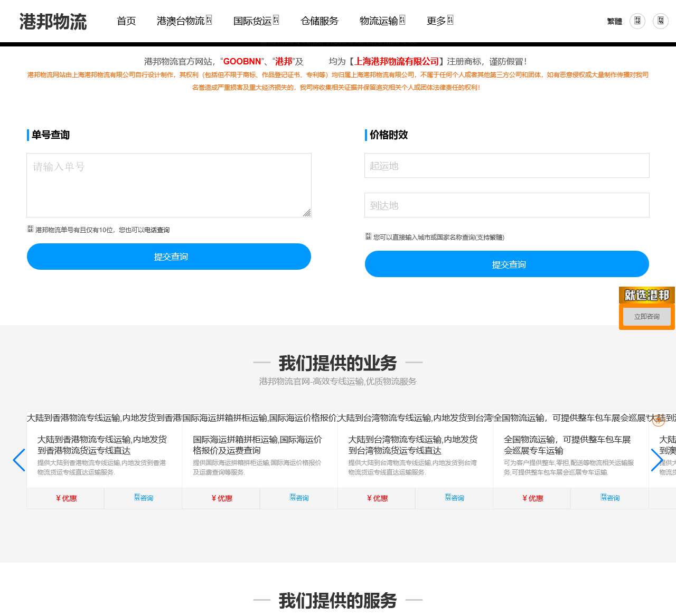
Task: Focus the 请输入单号 tracking number textarea
Action: 169,185
